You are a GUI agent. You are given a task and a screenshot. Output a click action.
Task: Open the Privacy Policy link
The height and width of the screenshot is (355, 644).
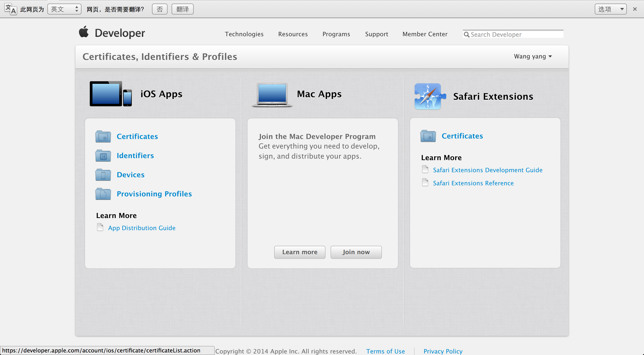(443, 351)
